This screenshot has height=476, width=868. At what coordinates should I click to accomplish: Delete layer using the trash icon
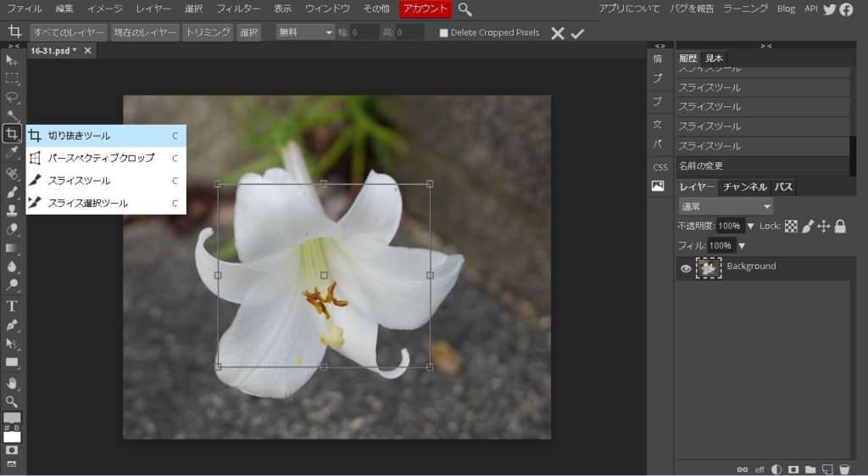pyautogui.click(x=844, y=469)
